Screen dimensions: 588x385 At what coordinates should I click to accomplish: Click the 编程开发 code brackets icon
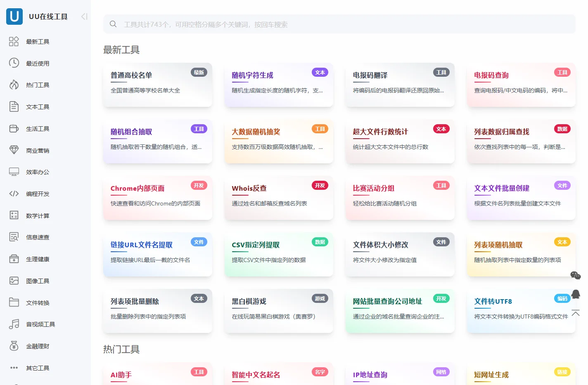[x=14, y=194]
